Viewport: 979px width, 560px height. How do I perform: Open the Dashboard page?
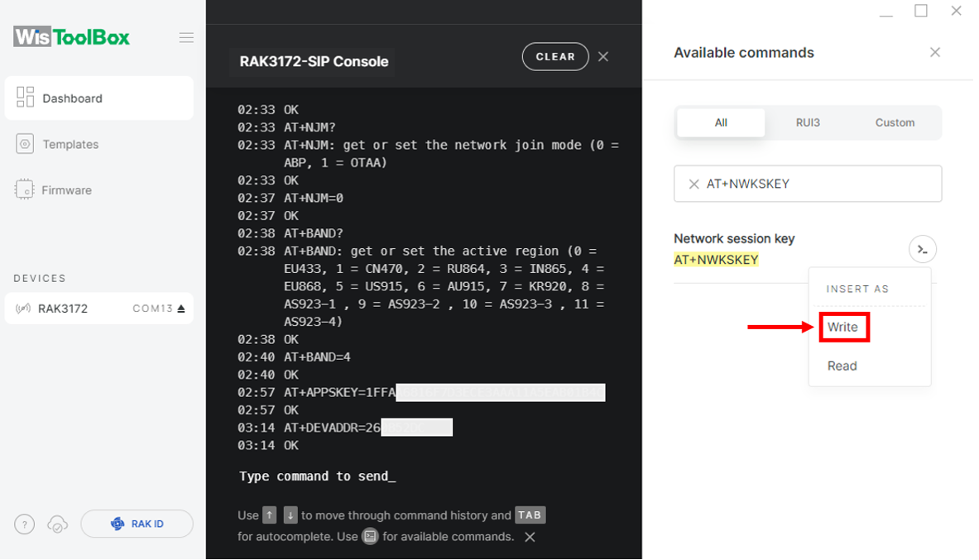pyautogui.click(x=98, y=98)
